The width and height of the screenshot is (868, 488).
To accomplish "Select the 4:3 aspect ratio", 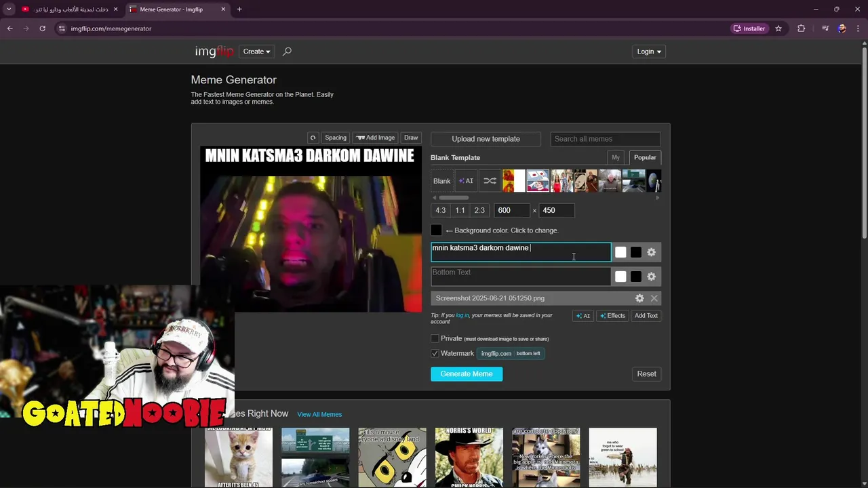I will click(x=441, y=210).
